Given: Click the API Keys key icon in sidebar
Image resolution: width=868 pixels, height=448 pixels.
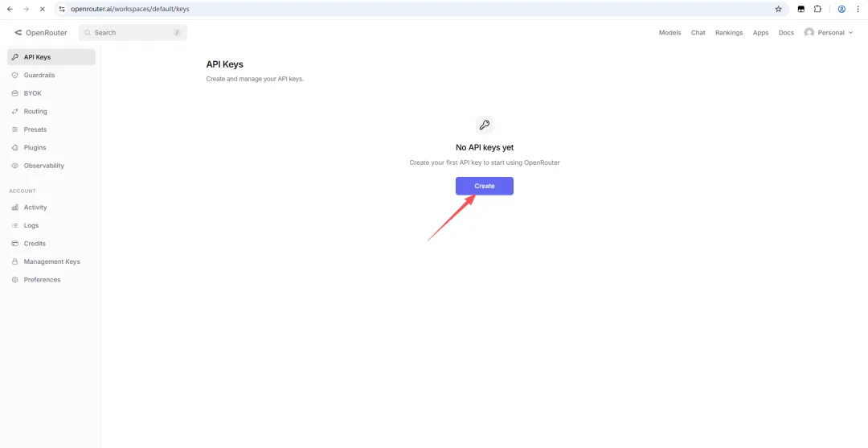Looking at the screenshot, I should [15, 57].
